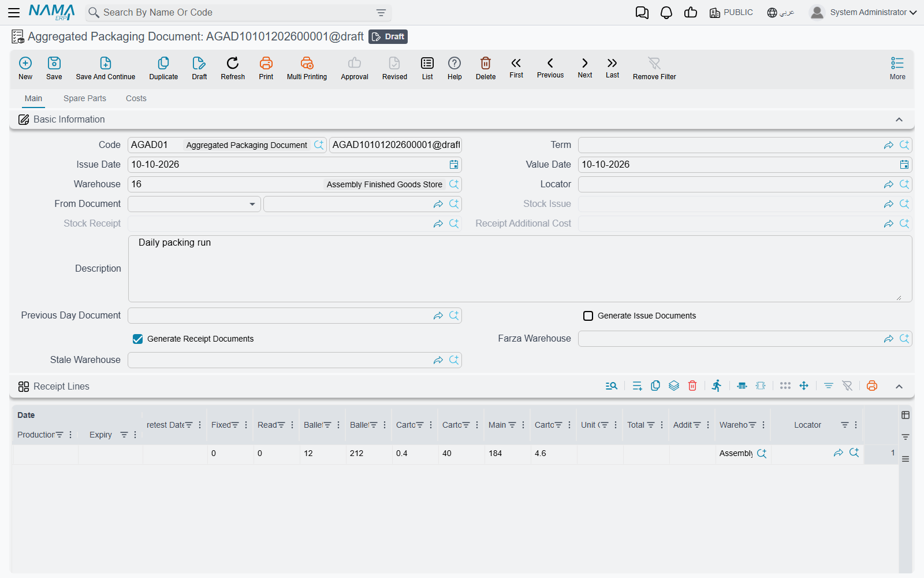Open the From Document dropdown

194,204
